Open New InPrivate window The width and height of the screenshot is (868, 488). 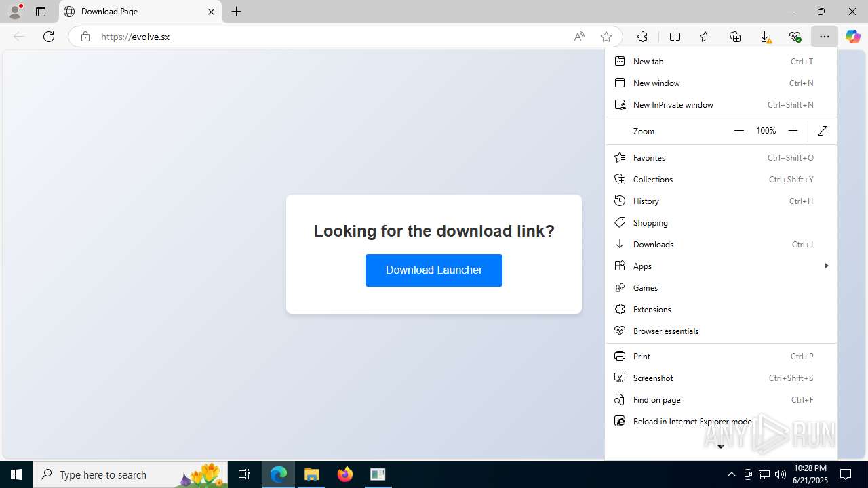(721, 104)
